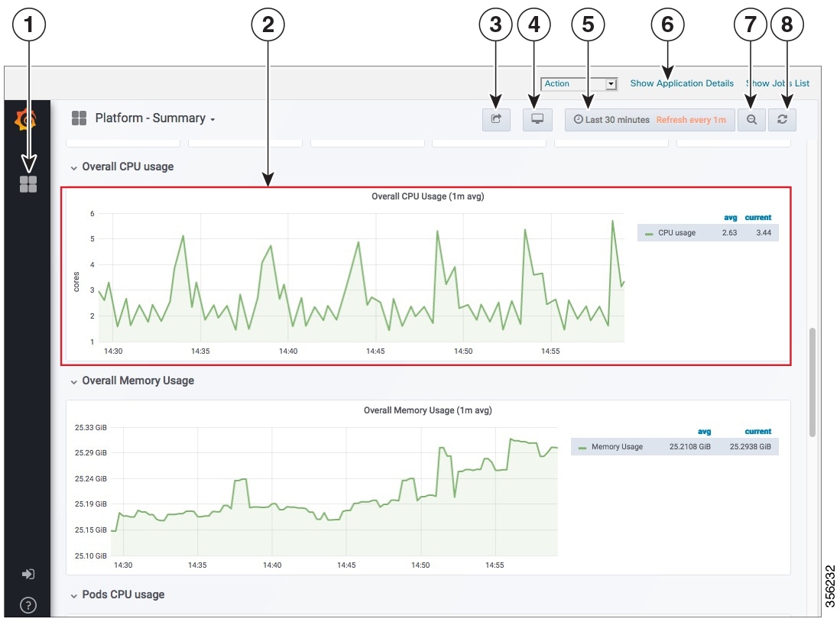Click the dashboard grid icon beside Platform - Summary
The image size is (840, 622).
click(x=79, y=118)
